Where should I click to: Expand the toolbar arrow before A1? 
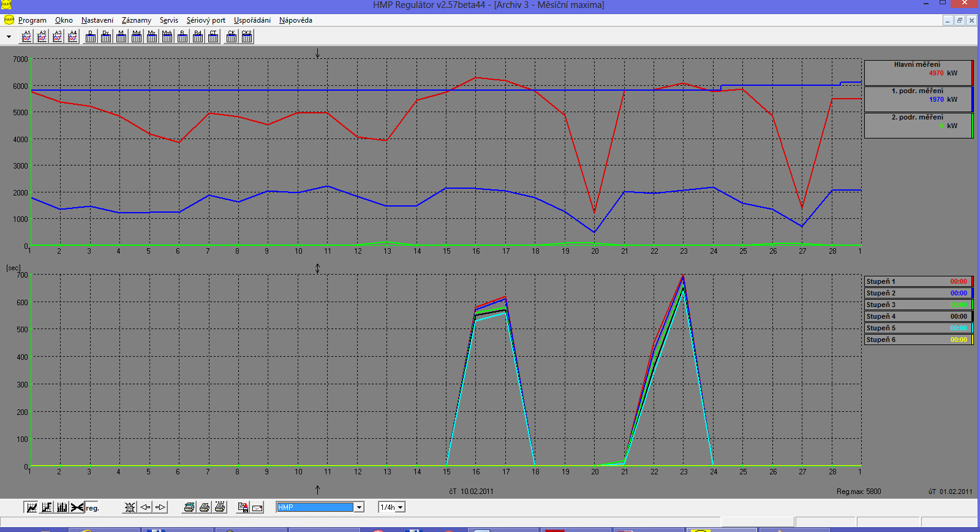click(x=9, y=37)
